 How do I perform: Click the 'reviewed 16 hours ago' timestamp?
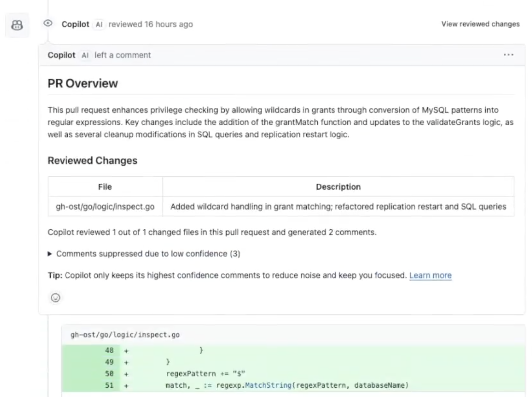151,24
